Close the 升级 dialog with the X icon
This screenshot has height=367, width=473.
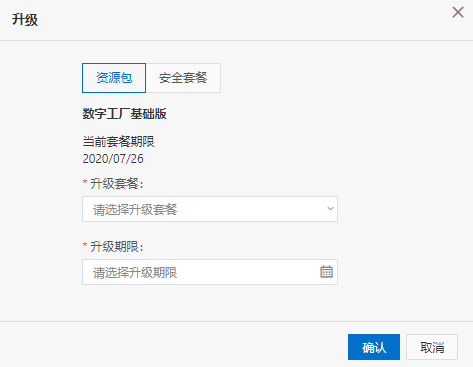click(x=458, y=13)
